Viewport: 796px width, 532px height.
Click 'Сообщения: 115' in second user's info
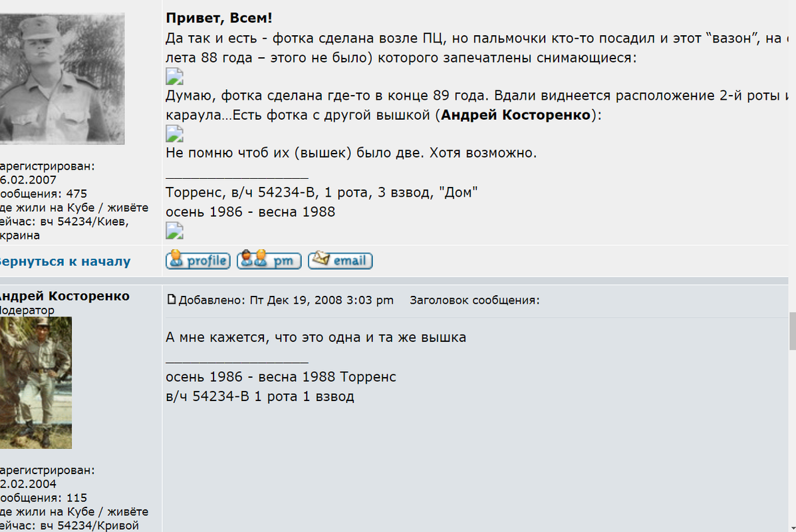tap(43, 498)
